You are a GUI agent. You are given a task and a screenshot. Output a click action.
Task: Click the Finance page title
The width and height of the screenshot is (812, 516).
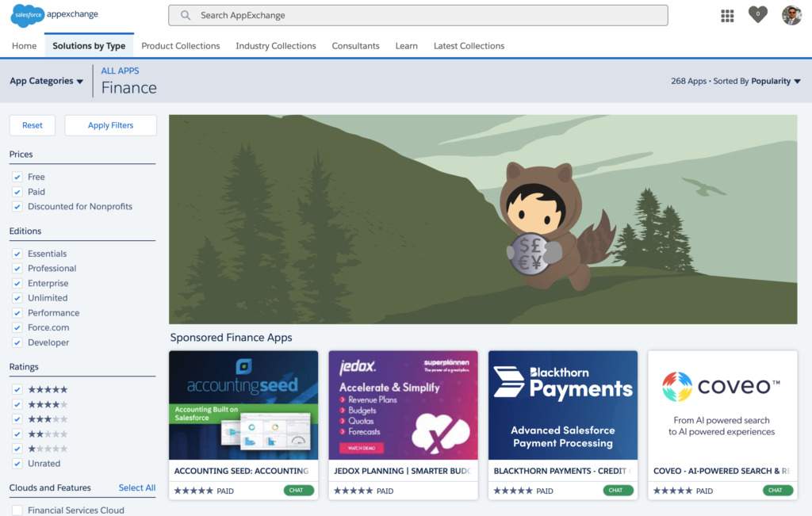(x=129, y=88)
